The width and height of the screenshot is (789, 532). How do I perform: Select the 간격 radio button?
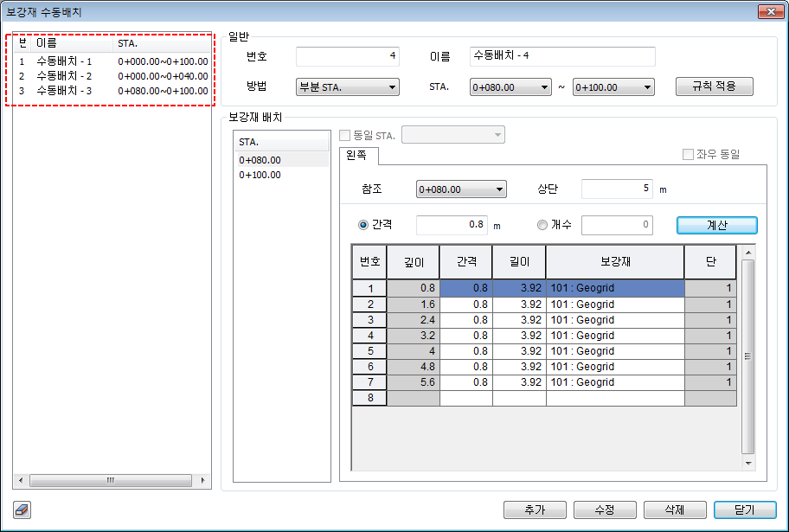(x=363, y=225)
